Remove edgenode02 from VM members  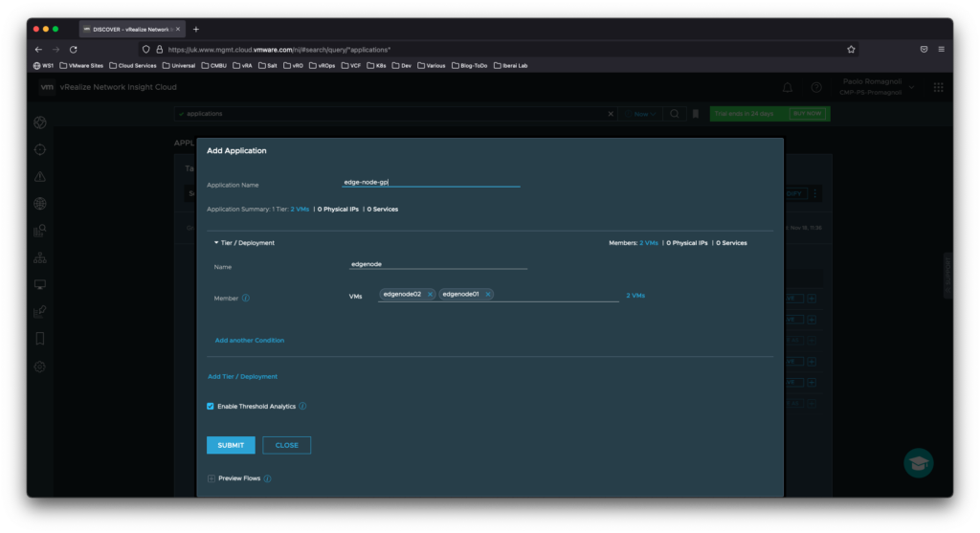pyautogui.click(x=430, y=295)
